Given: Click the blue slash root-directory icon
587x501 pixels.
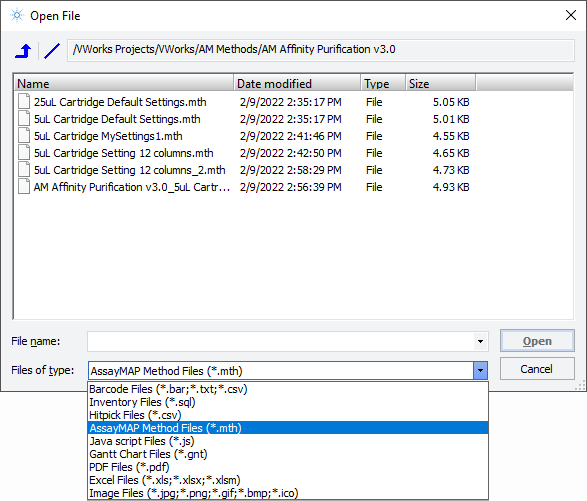Looking at the screenshot, I should click(x=52, y=51).
